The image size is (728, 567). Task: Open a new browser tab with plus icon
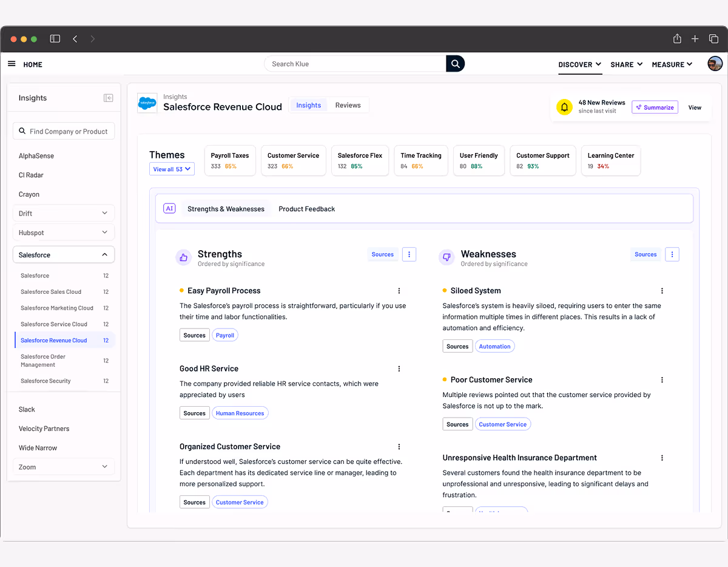point(695,39)
